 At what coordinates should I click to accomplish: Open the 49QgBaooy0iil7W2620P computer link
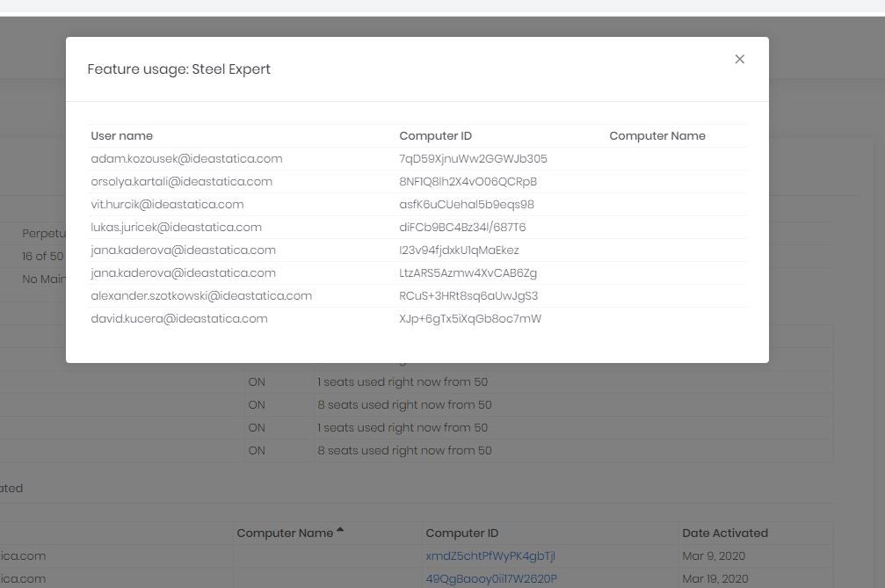pyautogui.click(x=491, y=578)
